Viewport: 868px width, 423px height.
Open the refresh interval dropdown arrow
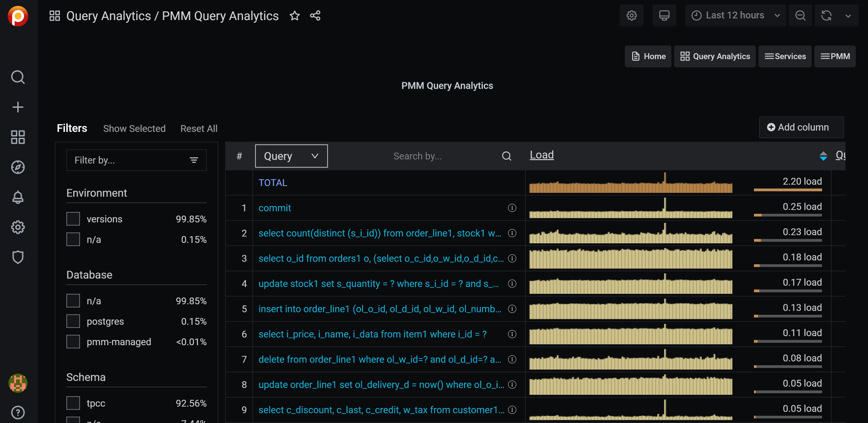click(x=848, y=15)
